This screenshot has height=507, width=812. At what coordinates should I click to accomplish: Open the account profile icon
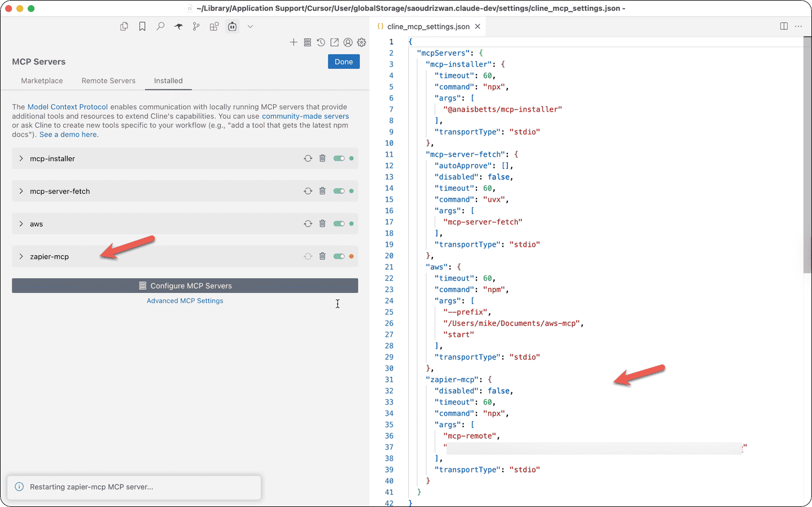pyautogui.click(x=348, y=42)
